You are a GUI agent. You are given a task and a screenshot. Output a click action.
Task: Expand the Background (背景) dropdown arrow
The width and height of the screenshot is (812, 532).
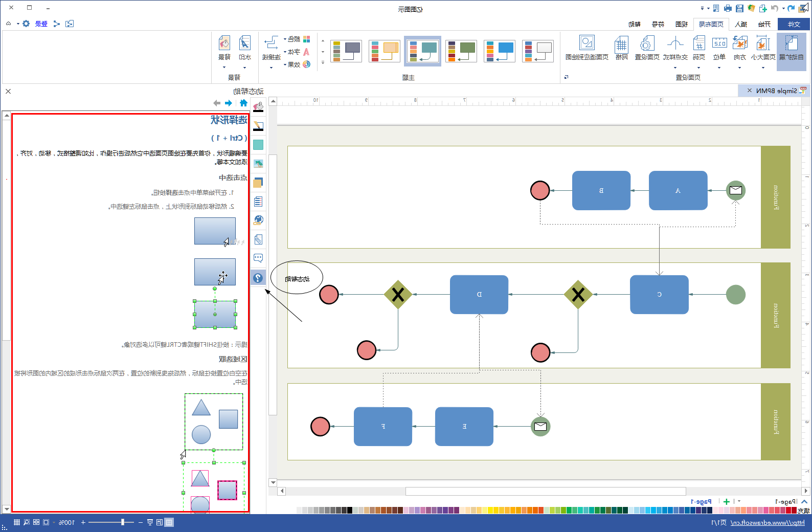click(x=224, y=68)
